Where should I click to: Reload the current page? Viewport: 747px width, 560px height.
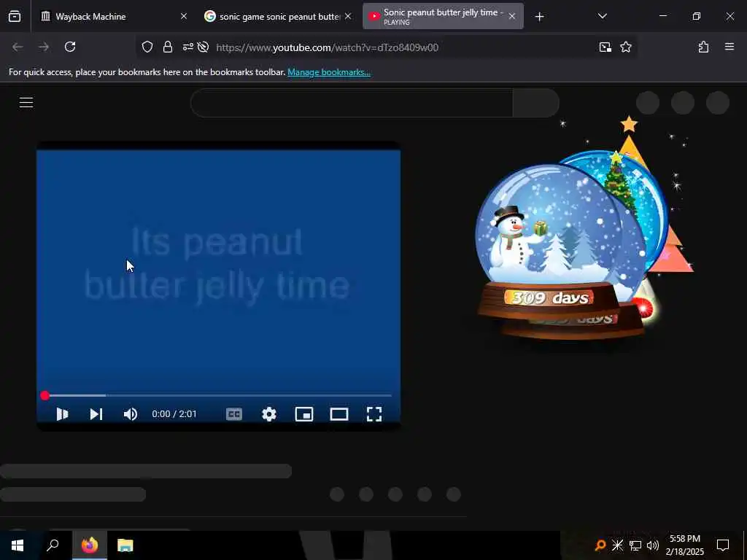(70, 47)
